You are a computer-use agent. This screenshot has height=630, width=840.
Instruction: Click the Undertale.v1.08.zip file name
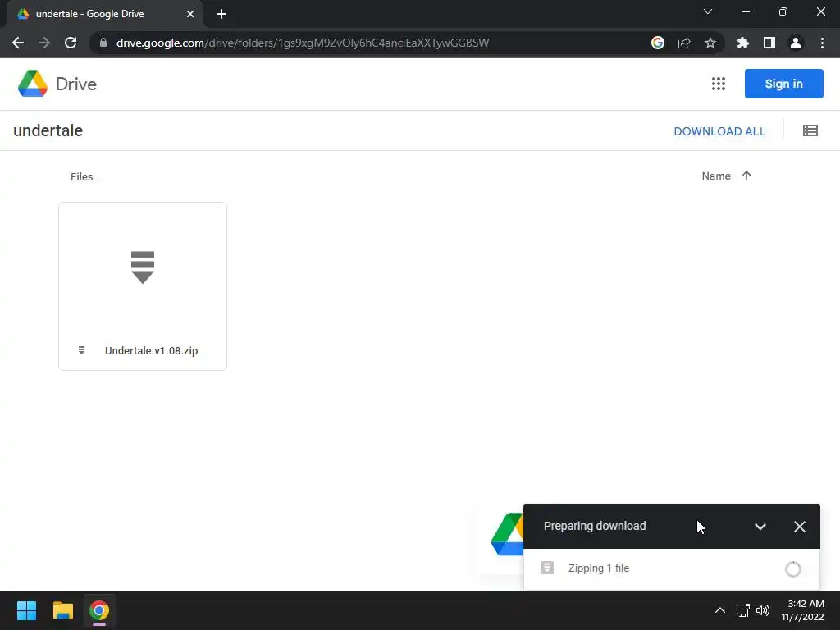(151, 351)
